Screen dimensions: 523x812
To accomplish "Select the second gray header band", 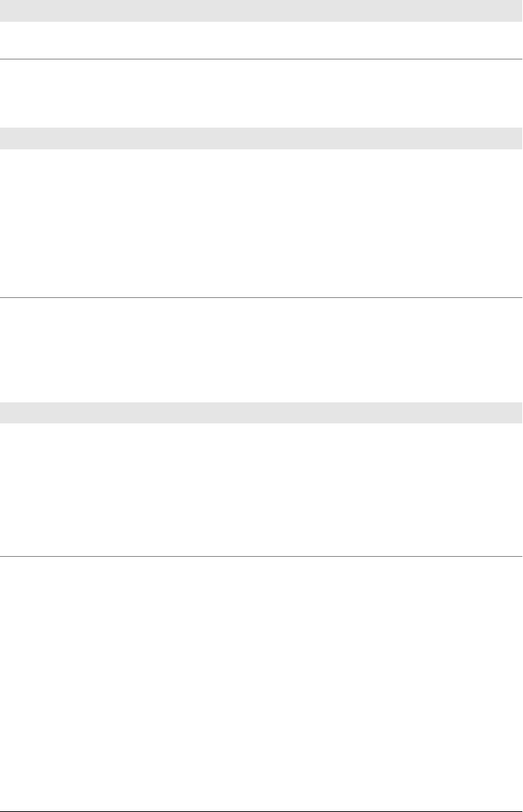I will [x=261, y=138].
